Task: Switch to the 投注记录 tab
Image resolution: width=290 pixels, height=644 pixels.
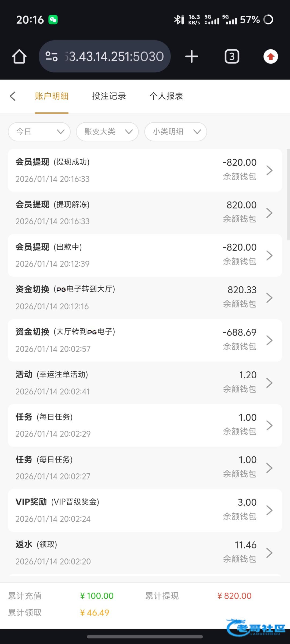Action: point(109,96)
